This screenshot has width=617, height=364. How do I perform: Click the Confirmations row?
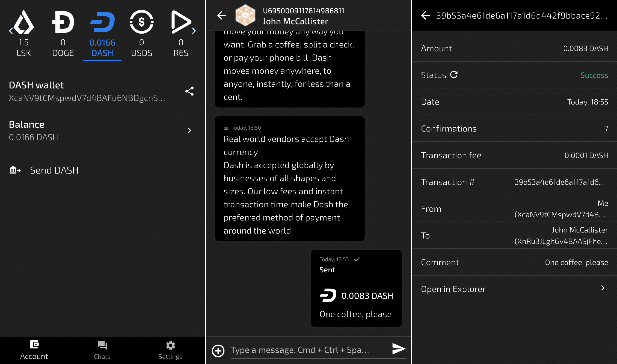pos(515,129)
